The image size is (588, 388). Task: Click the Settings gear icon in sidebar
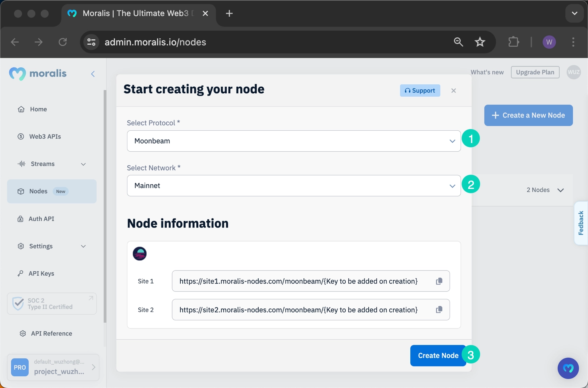(21, 246)
